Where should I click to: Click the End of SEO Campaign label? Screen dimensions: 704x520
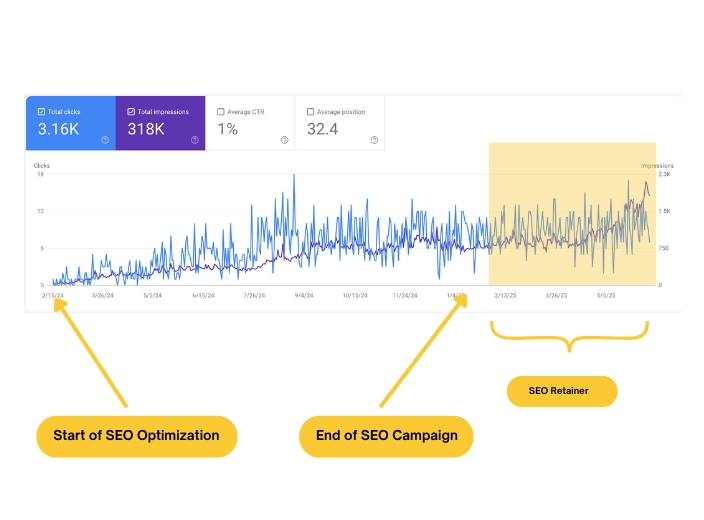click(x=386, y=436)
